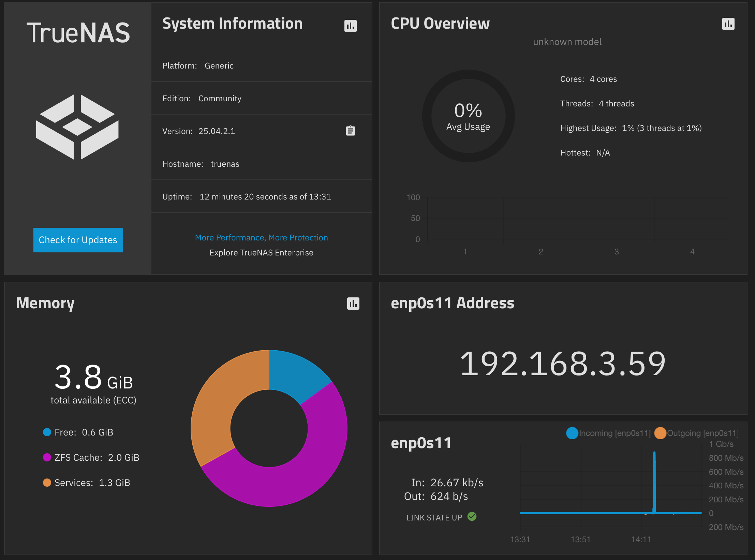Click the green link state check icon

click(472, 517)
